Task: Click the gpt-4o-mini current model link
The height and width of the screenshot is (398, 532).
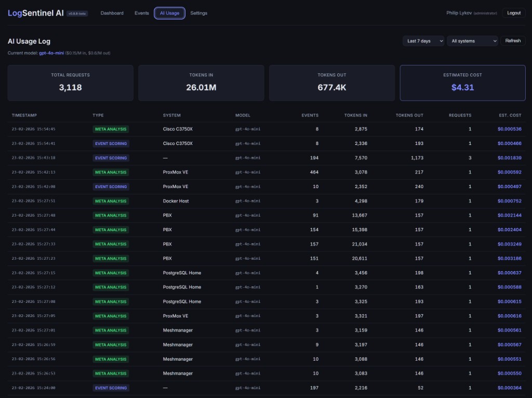Action: point(51,53)
